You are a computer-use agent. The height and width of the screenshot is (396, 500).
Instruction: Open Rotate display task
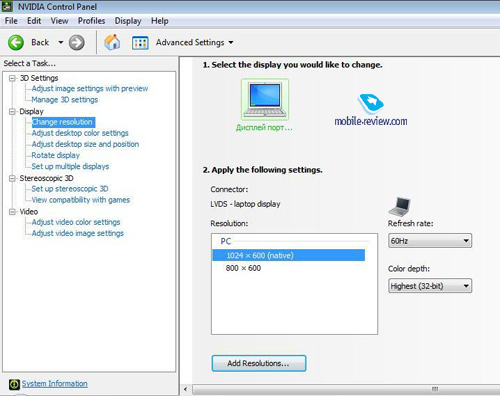coord(56,155)
